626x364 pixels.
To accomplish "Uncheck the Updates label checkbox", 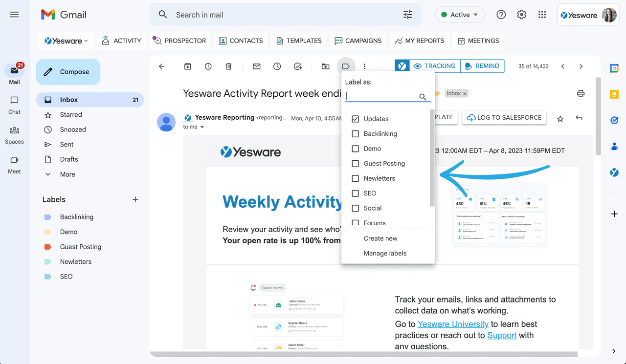I will coord(356,119).
